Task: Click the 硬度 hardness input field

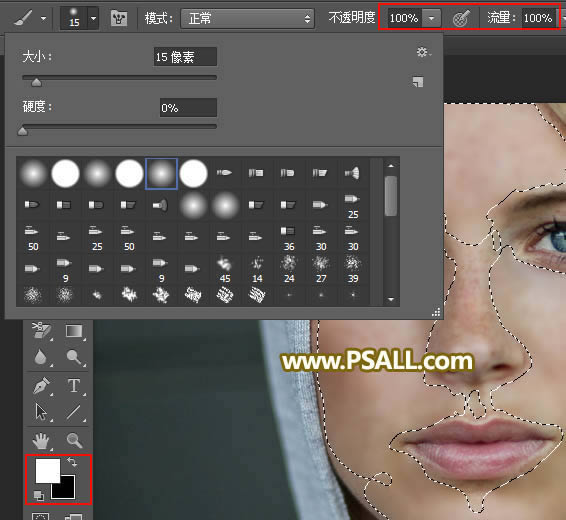Action: pyautogui.click(x=188, y=108)
